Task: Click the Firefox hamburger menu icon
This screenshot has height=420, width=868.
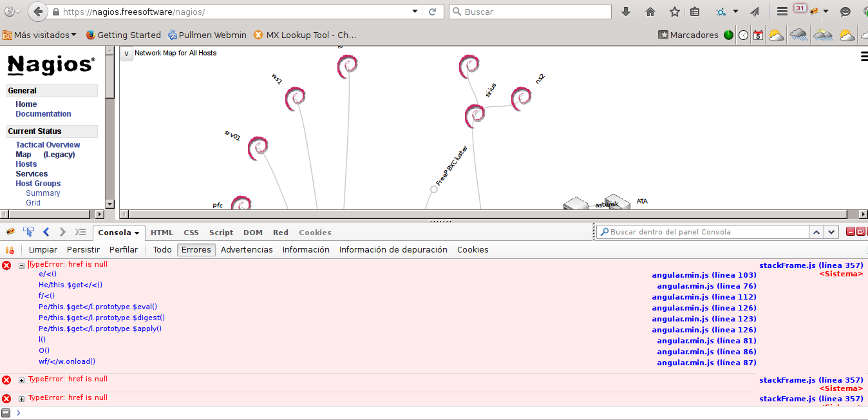Action: (782, 12)
